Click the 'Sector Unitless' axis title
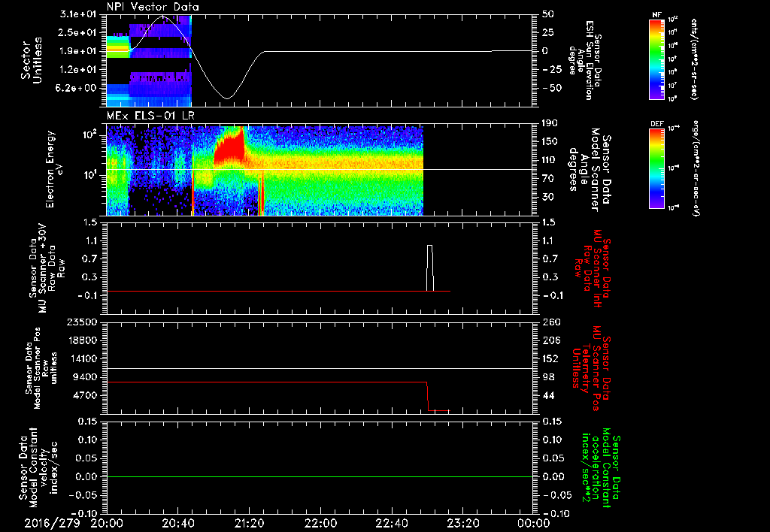 (x=32, y=60)
